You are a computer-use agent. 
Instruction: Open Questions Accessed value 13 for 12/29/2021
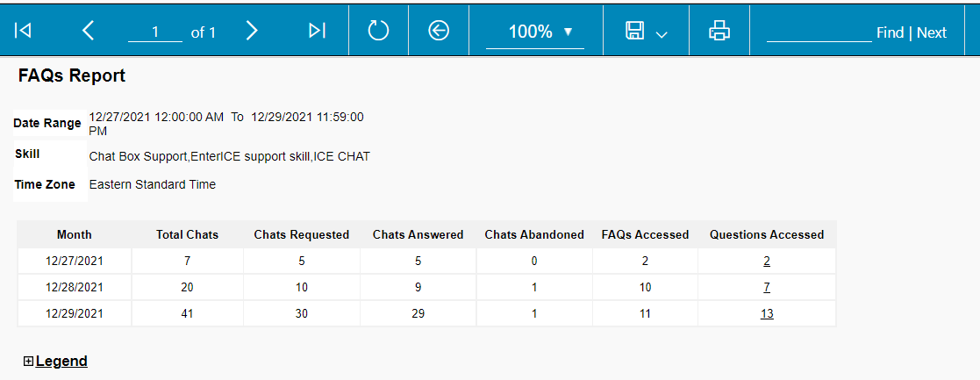[767, 314]
